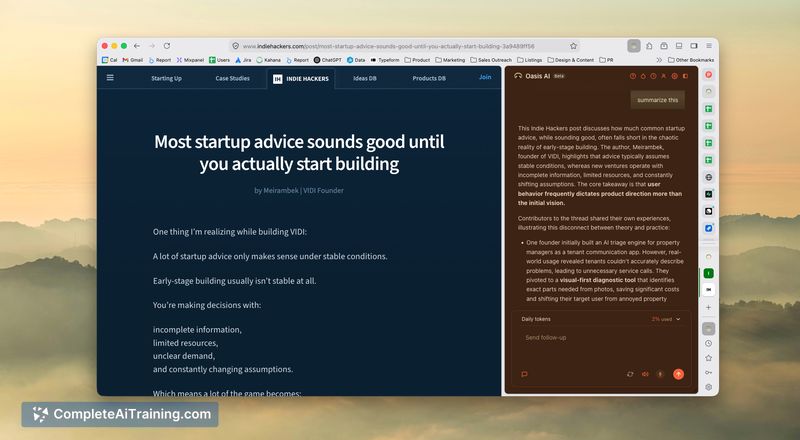
Task: Open the Indie Hackers site hamburger menu
Action: 110,78
